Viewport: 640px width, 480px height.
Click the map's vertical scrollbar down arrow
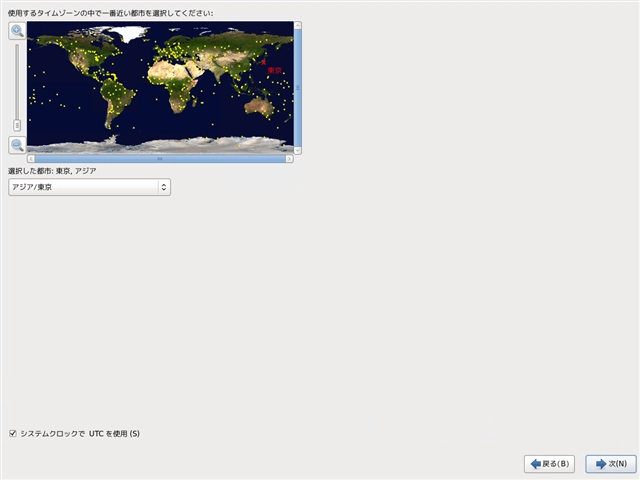tap(298, 150)
